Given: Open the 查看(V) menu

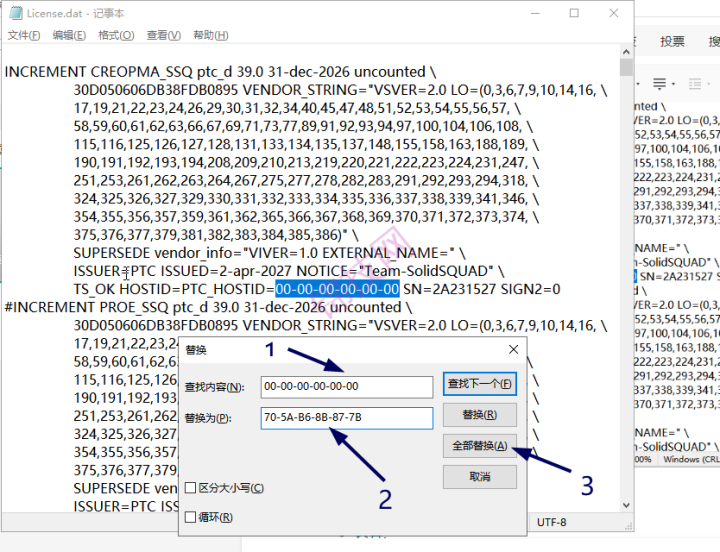Looking at the screenshot, I should pos(163,35).
